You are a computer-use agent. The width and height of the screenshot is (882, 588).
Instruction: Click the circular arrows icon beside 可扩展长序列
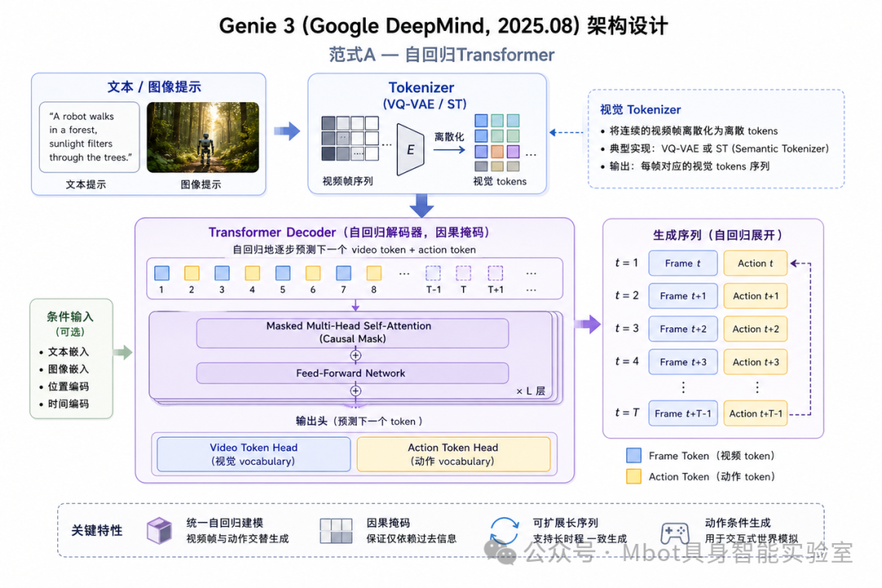coord(504,531)
